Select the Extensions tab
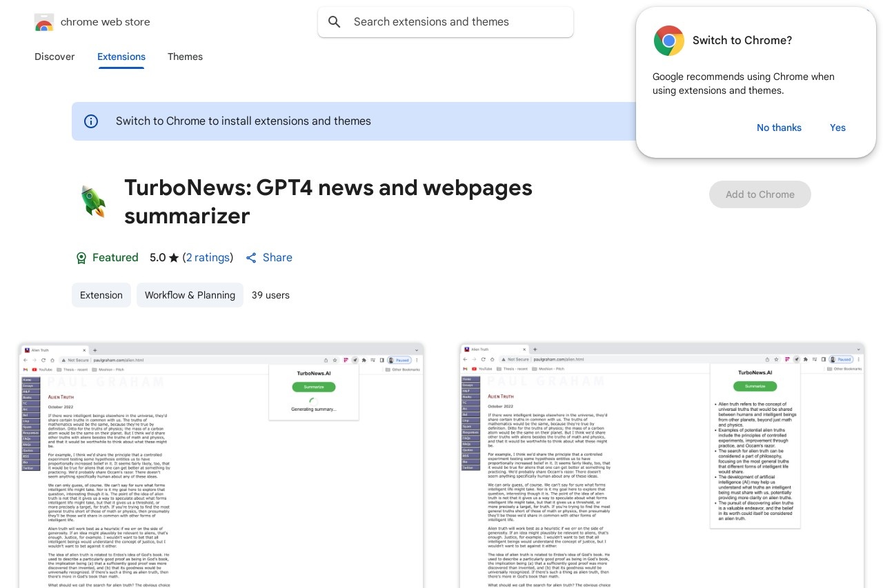This screenshot has height=588, width=883. click(x=121, y=57)
